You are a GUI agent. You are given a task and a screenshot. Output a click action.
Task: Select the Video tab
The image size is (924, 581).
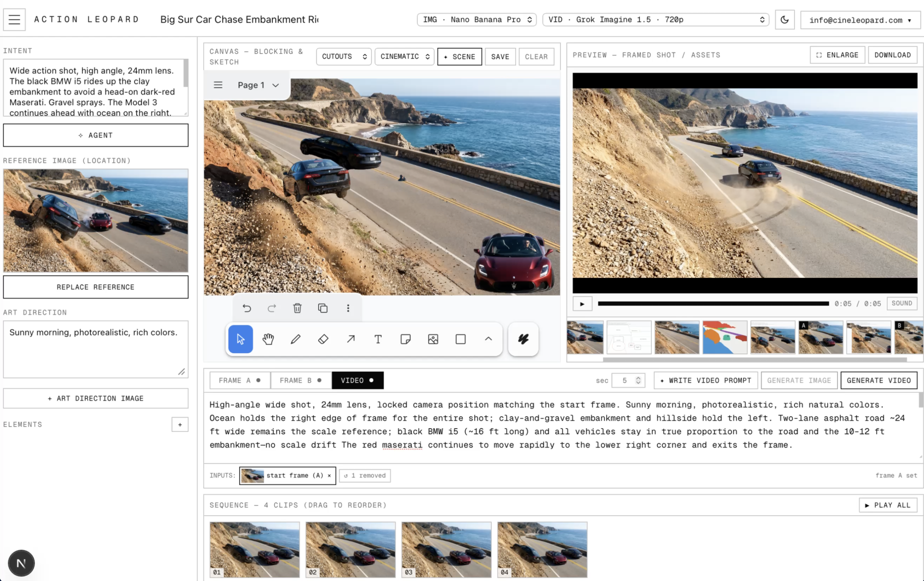[358, 380]
